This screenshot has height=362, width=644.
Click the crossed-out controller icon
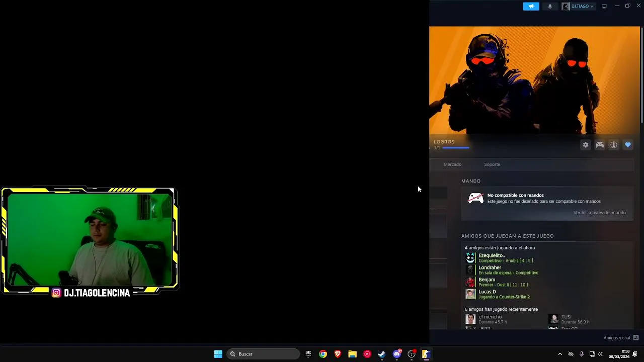(x=475, y=199)
